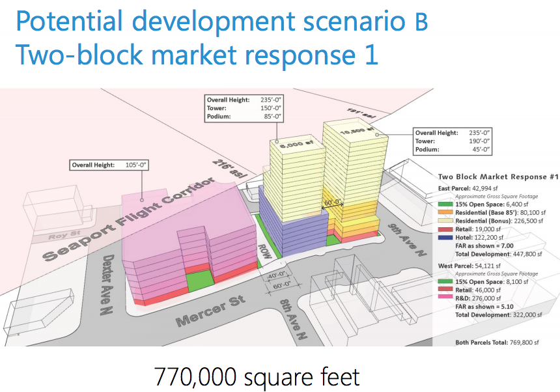Click the 'Hotel: 122,200 sf' legend text
Screen dimensions: 560x392
(479, 238)
